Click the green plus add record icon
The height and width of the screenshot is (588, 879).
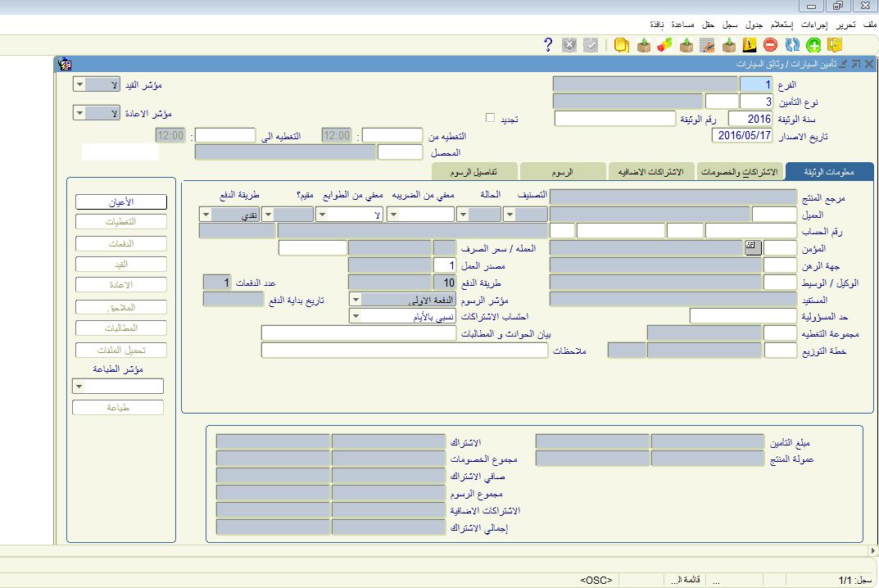pos(813,45)
